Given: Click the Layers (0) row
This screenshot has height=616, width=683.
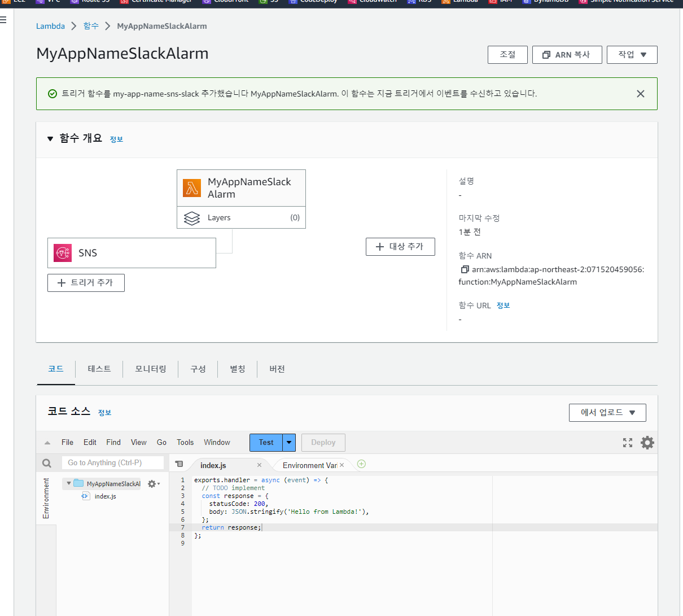Looking at the screenshot, I should [x=241, y=217].
